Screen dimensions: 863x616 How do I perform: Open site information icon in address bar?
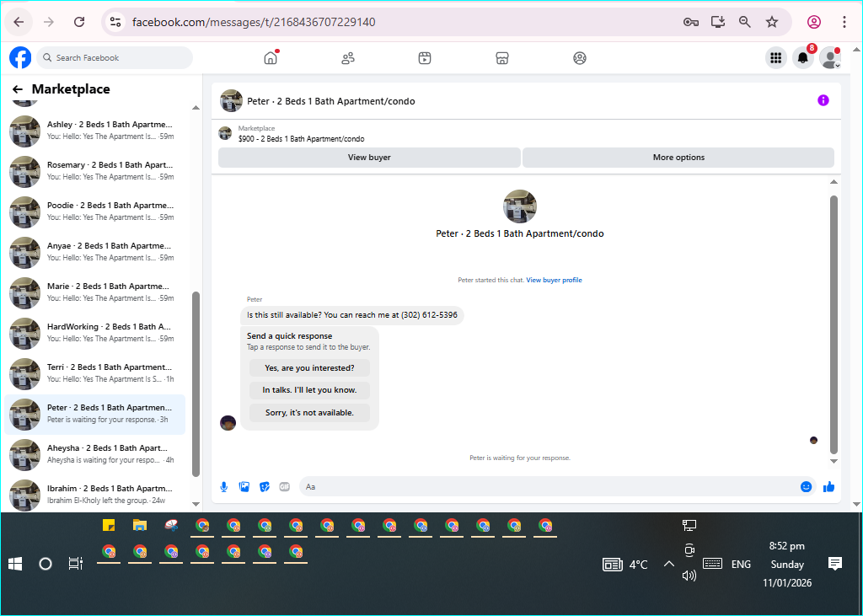(x=115, y=22)
